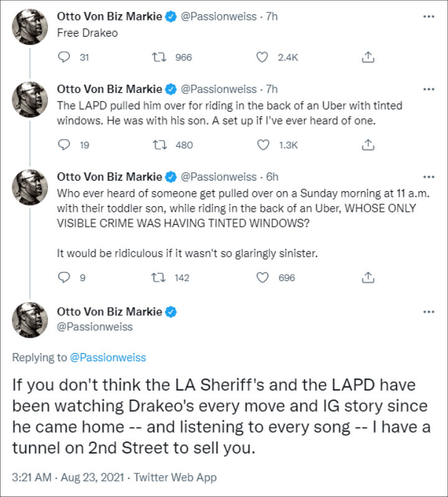Open more options on the 6h tweet

(429, 177)
